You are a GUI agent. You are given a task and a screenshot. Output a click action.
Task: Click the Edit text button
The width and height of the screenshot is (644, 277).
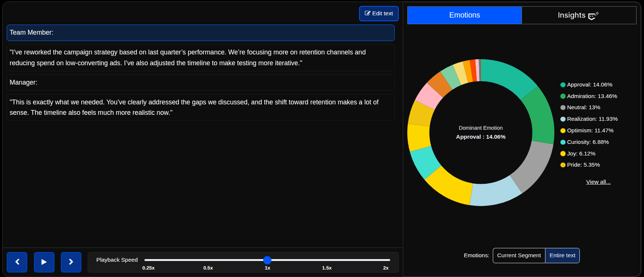(x=379, y=13)
